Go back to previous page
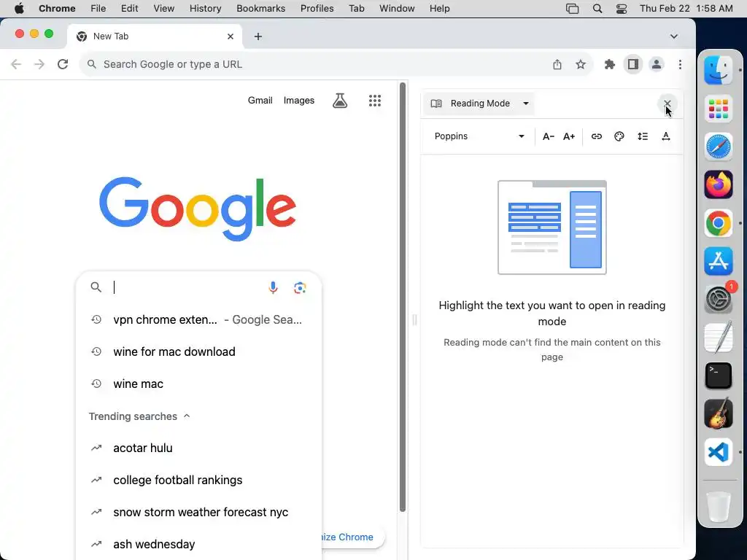 pyautogui.click(x=16, y=64)
